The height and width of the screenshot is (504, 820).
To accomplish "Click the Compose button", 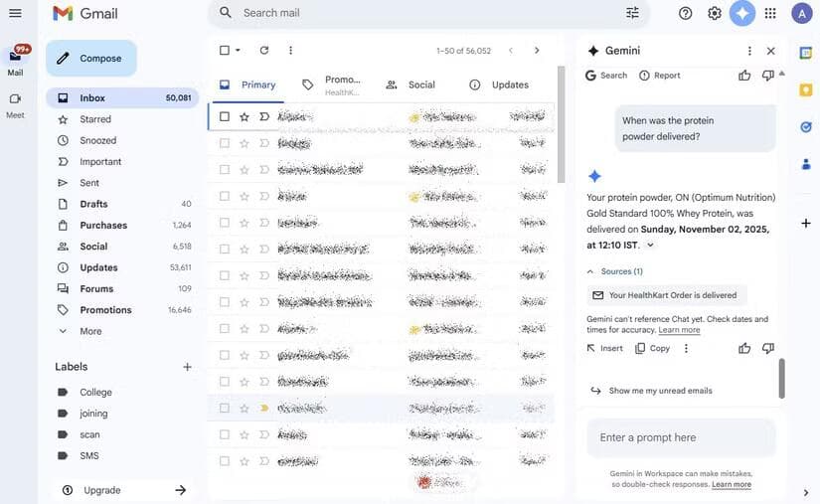I will coord(90,59).
